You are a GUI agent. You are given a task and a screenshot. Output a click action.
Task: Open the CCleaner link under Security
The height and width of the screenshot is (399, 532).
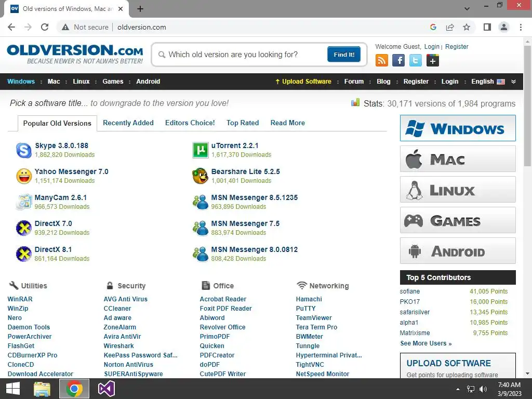tap(117, 309)
